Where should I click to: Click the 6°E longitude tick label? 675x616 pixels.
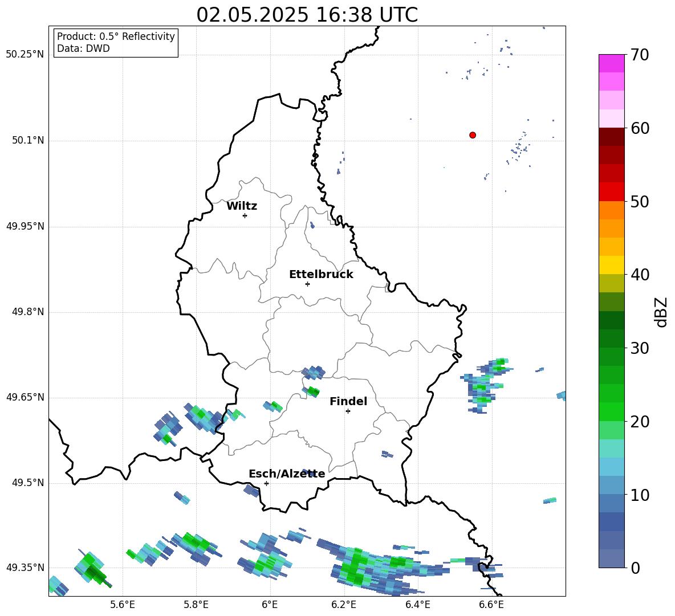pyautogui.click(x=270, y=605)
